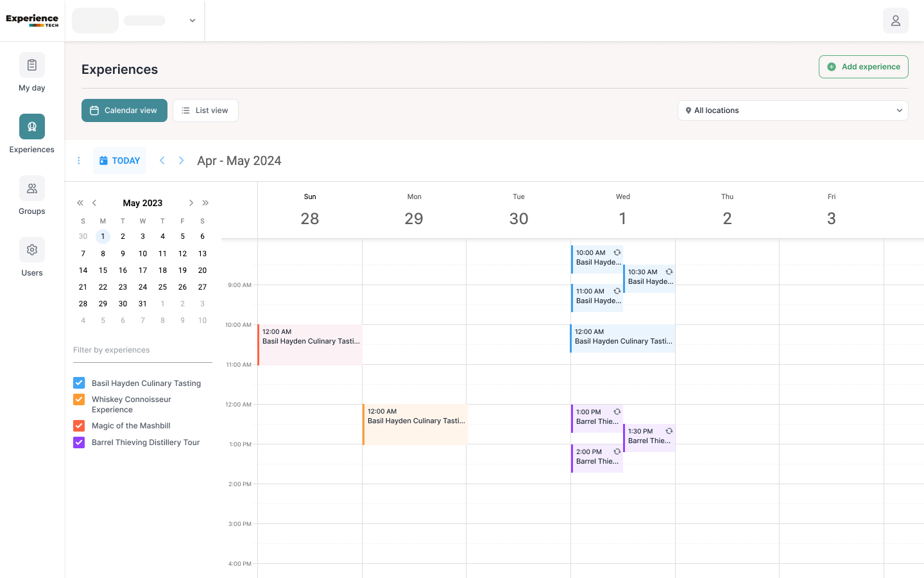The image size is (924, 578).
Task: Open the 2:00 PM Barrel Thieving event
Action: (597, 459)
